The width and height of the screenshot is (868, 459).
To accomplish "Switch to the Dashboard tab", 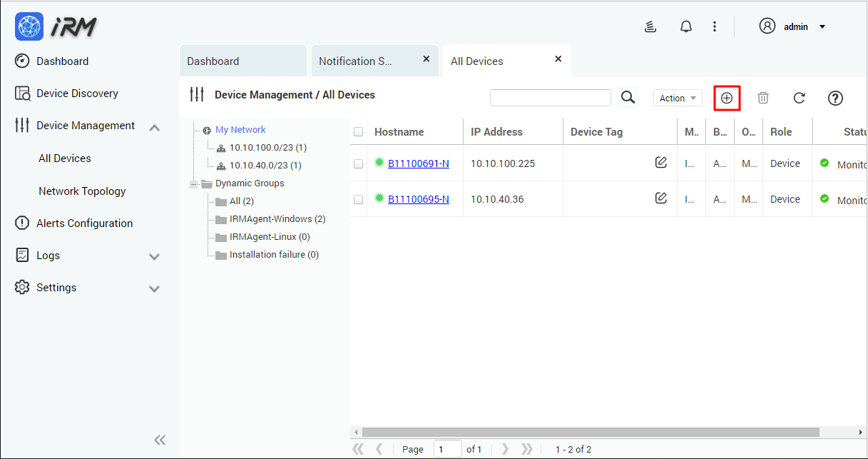I will 213,61.
